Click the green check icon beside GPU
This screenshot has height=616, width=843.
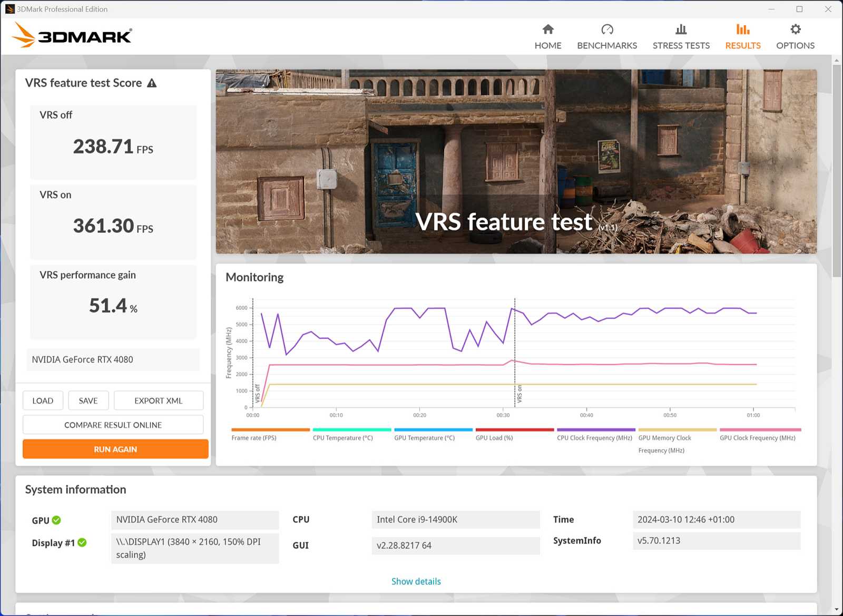click(x=56, y=520)
